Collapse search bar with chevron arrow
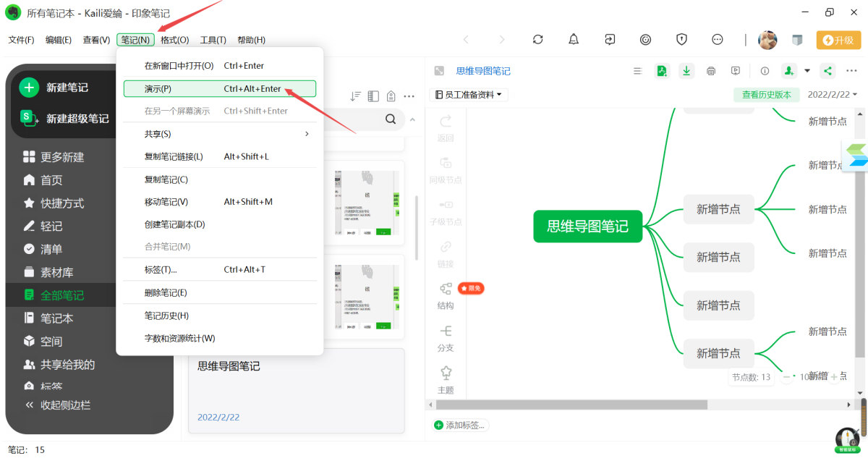The width and height of the screenshot is (868, 461). (413, 119)
